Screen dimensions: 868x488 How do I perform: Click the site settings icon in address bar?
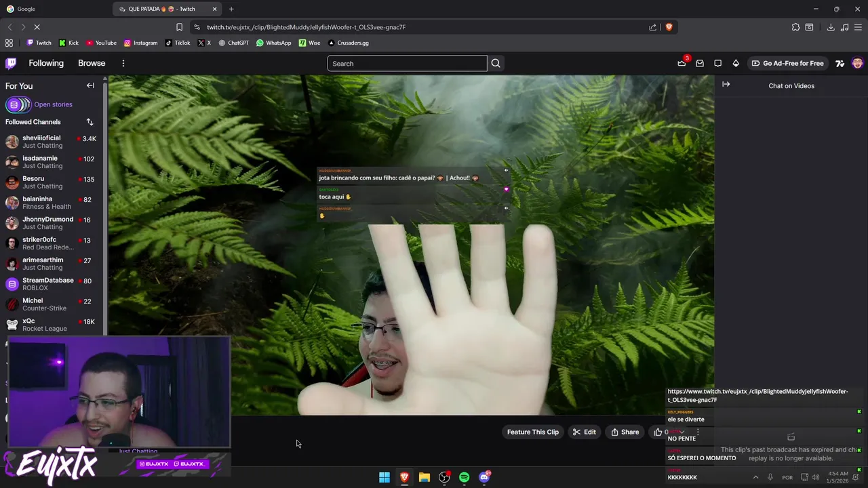click(x=197, y=27)
